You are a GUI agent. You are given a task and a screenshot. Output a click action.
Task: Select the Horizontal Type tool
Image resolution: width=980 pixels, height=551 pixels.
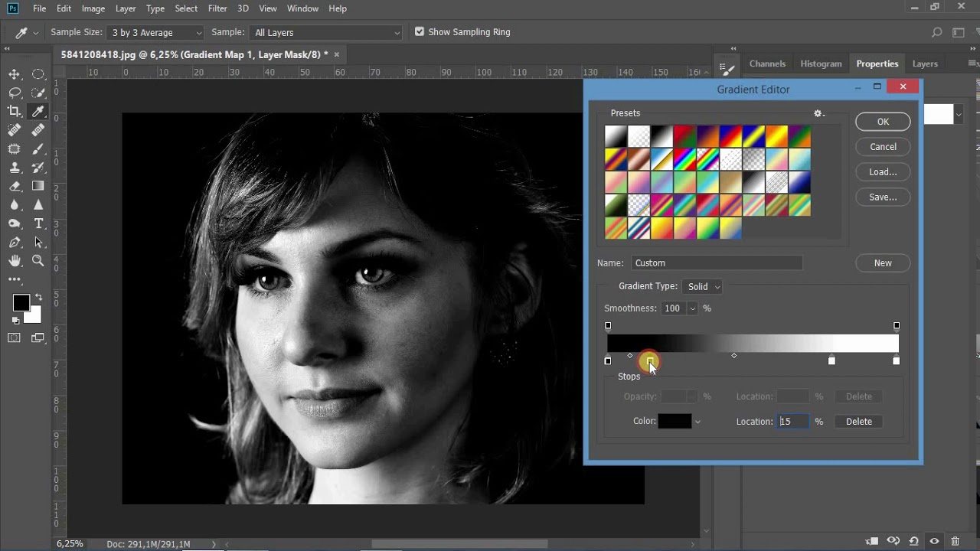coord(38,223)
